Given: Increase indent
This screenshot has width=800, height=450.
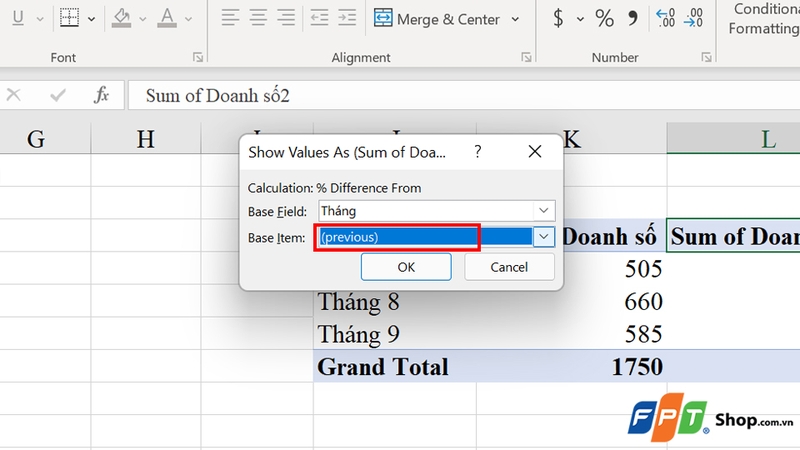Looking at the screenshot, I should pyautogui.click(x=347, y=18).
